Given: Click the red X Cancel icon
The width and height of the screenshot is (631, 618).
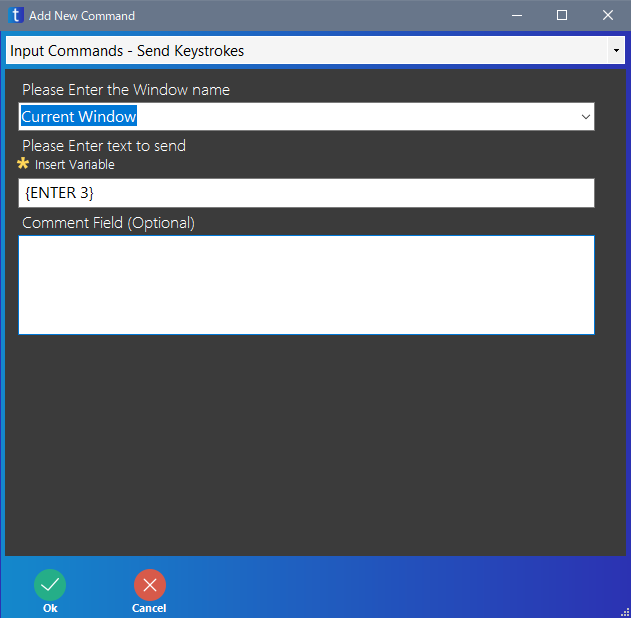Looking at the screenshot, I should (x=149, y=585).
